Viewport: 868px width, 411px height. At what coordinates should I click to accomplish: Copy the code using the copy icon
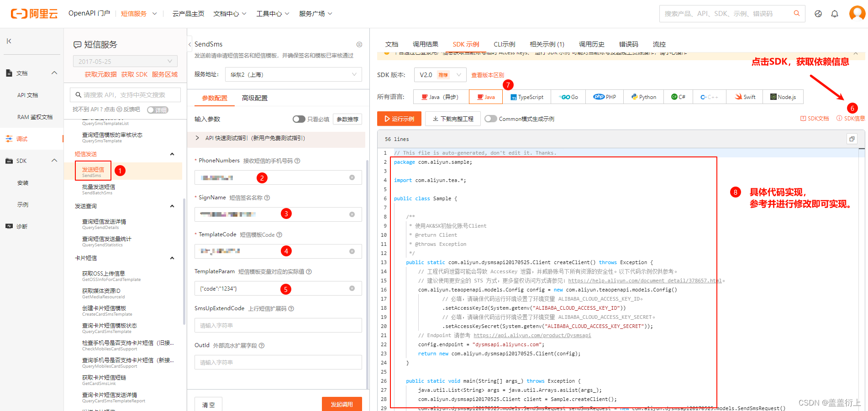tap(852, 139)
